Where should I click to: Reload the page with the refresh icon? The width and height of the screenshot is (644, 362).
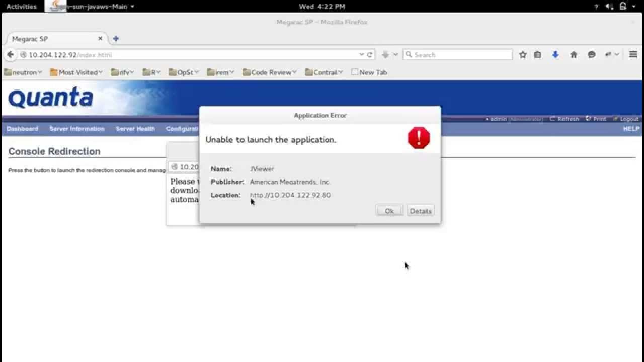click(370, 55)
